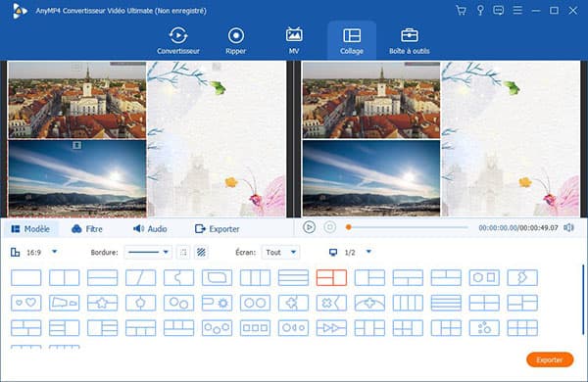Select the two circles template in second row
588x382 pixels.
pos(255,303)
